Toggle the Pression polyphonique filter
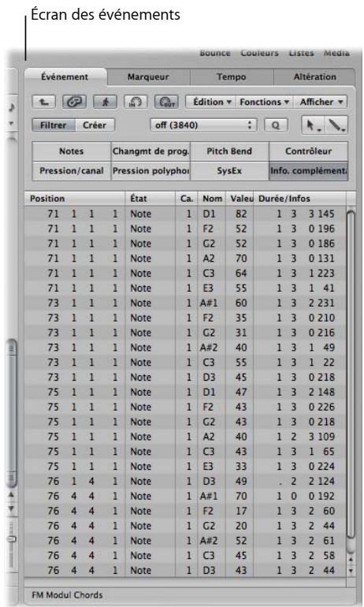 coord(150,171)
